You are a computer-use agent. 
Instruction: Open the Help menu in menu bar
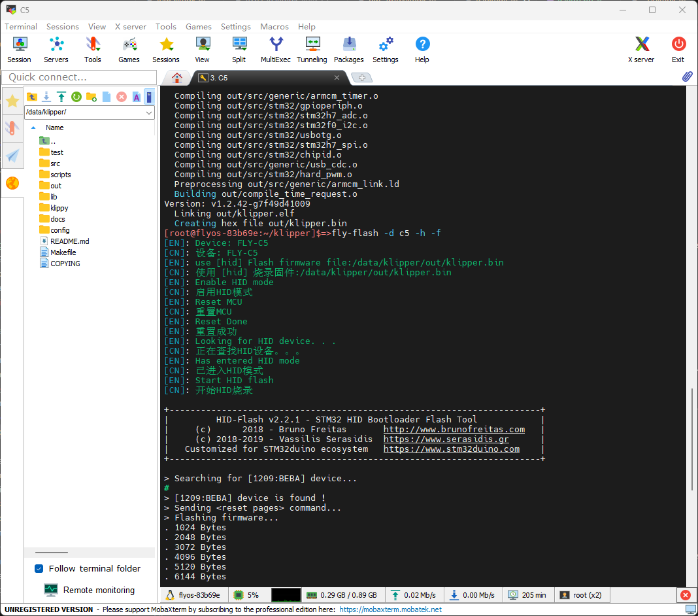pos(307,26)
